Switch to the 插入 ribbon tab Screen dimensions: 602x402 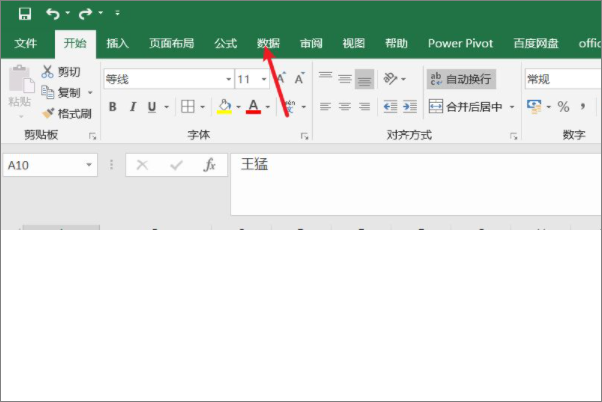117,43
